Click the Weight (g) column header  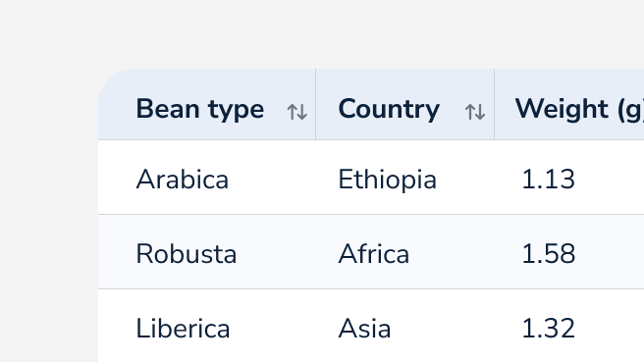(569, 104)
